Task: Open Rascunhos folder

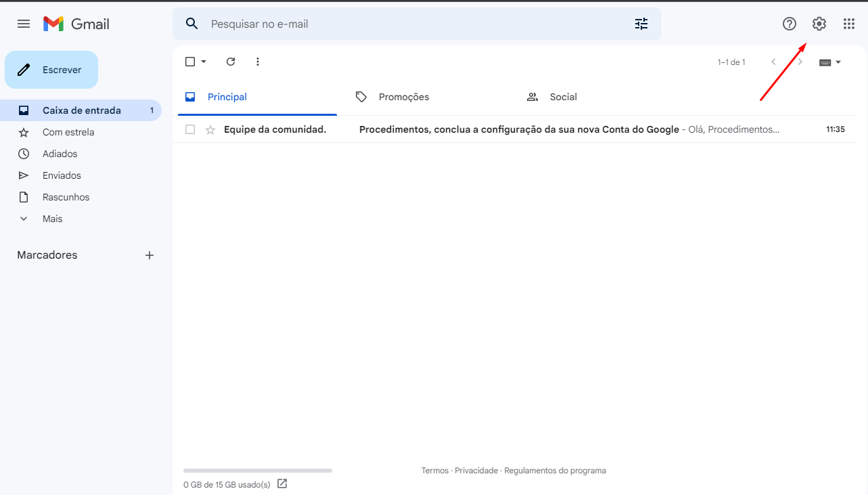Action: click(x=81, y=197)
